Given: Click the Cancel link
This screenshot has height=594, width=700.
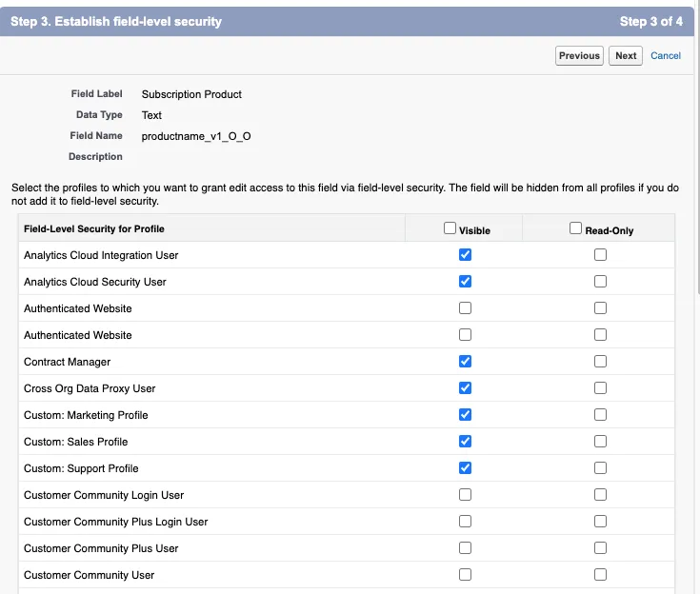Looking at the screenshot, I should coord(665,56).
